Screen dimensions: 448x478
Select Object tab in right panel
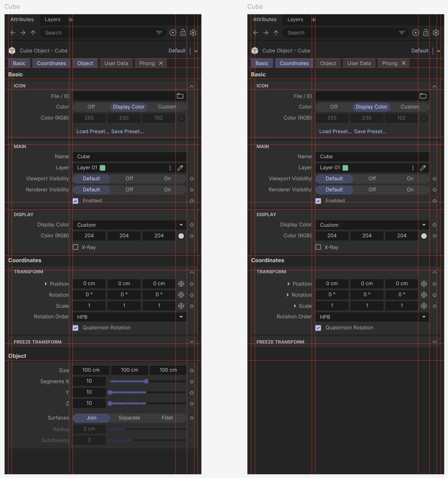[x=328, y=63]
